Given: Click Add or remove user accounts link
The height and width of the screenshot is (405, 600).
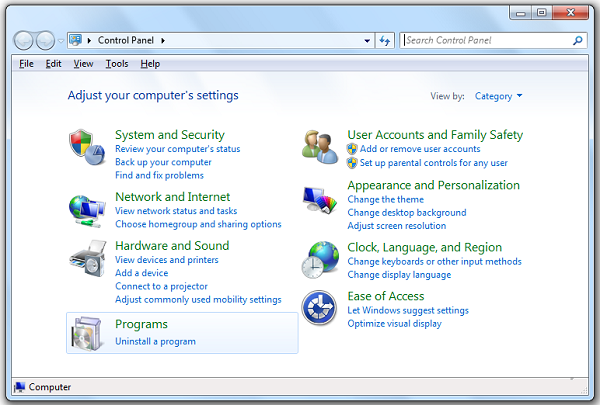Looking at the screenshot, I should click(420, 149).
